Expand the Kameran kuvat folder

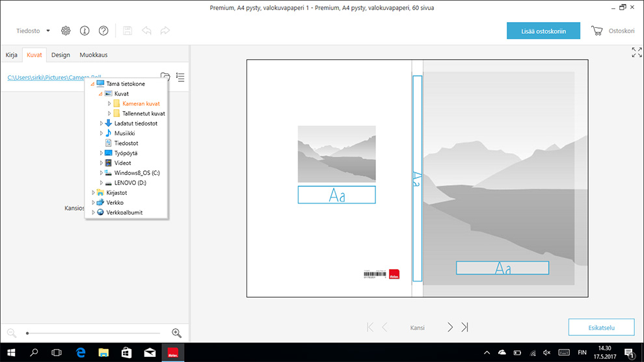[109, 103]
